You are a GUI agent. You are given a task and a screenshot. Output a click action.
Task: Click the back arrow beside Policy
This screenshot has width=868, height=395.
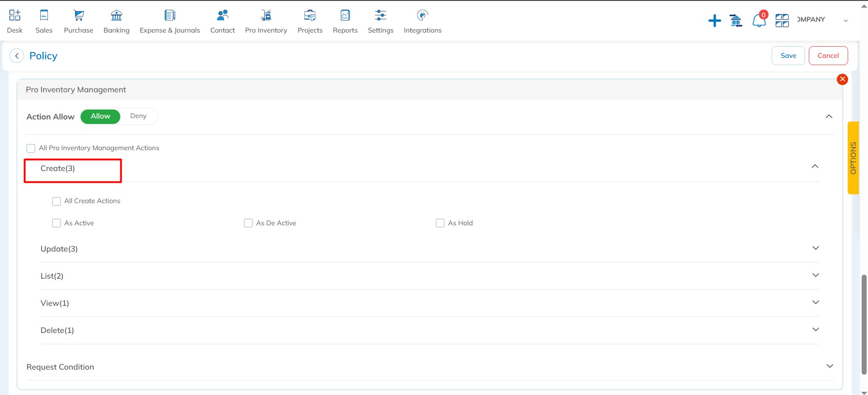pyautogui.click(x=17, y=56)
